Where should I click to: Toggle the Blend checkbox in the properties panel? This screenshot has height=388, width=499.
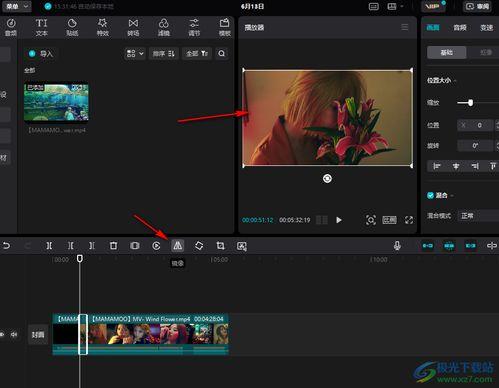pos(430,195)
